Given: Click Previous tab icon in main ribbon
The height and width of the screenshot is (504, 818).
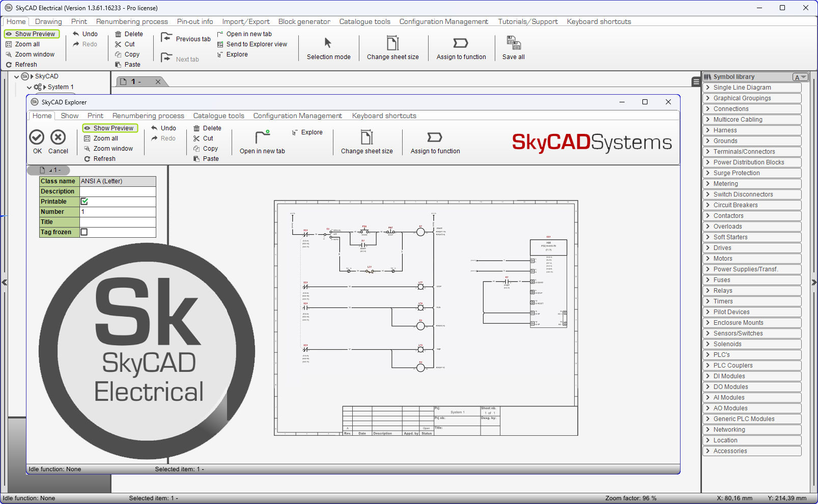Looking at the screenshot, I should click(166, 38).
